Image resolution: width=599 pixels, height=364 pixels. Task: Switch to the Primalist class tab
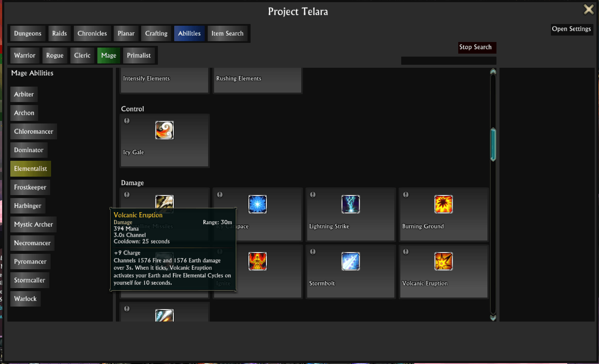pos(139,56)
